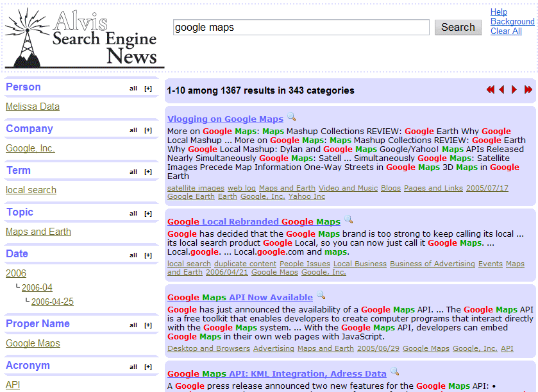Viewport: 538px width, 392px height.
Task: Click magnifier icon beside Vlogging on Google Maps
Action: point(291,117)
